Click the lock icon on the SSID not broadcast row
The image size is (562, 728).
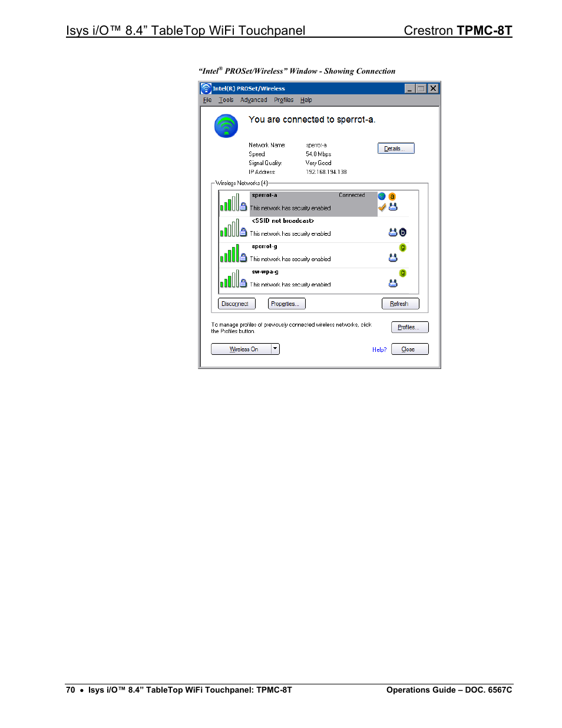(243, 232)
